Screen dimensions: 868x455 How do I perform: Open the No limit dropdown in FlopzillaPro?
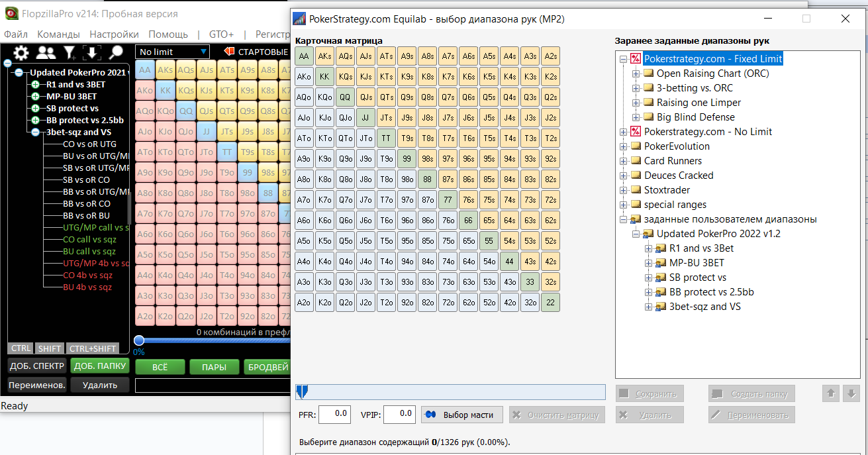173,52
